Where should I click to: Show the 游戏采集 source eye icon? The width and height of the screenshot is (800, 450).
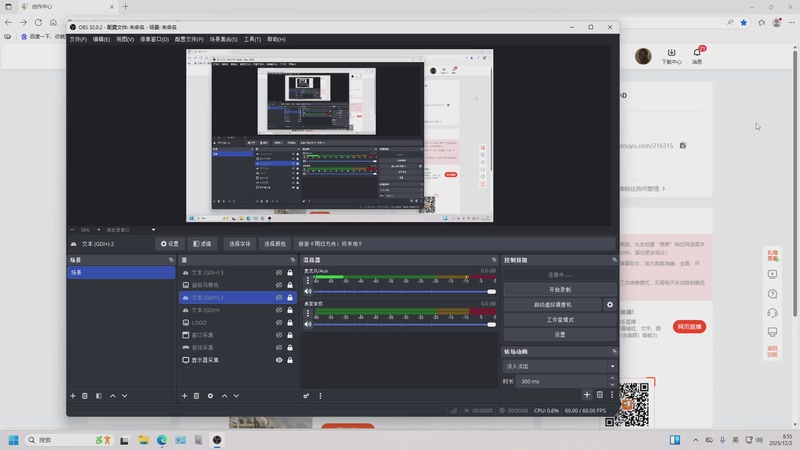[279, 347]
